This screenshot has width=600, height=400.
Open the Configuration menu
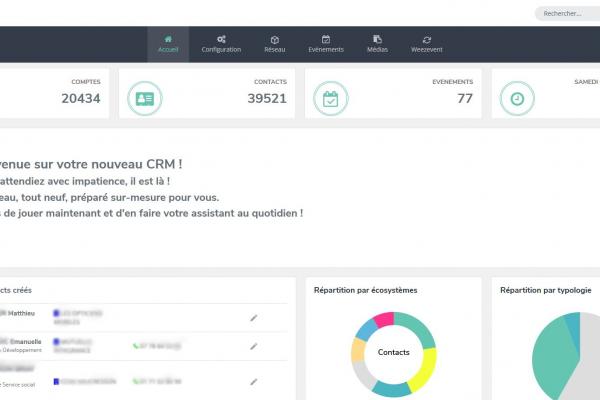pyautogui.click(x=221, y=44)
